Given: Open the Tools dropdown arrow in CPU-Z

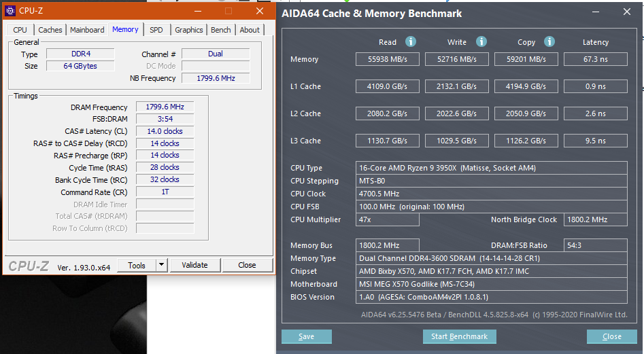Looking at the screenshot, I should point(162,265).
